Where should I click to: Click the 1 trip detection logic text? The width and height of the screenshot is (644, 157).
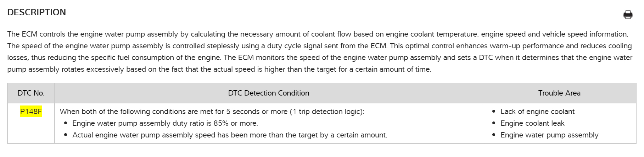click(326, 112)
